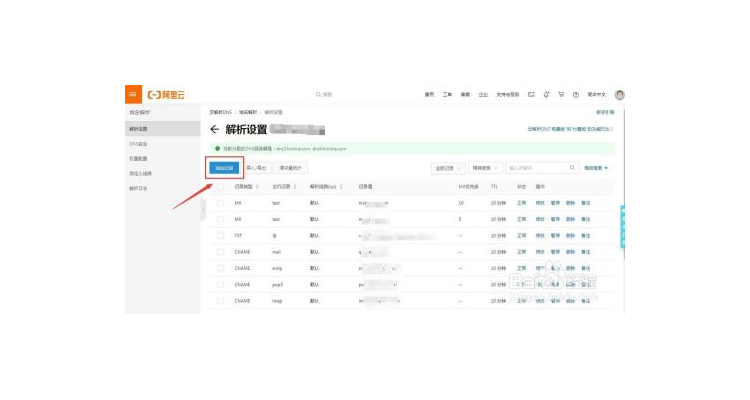750x400 pixels.
Task: Open the user avatar menu
Action: [619, 95]
